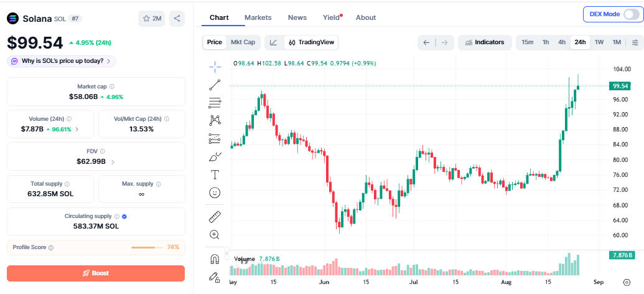This screenshot has width=644, height=294.
Task: Open the Indicators menu
Action: coord(485,42)
